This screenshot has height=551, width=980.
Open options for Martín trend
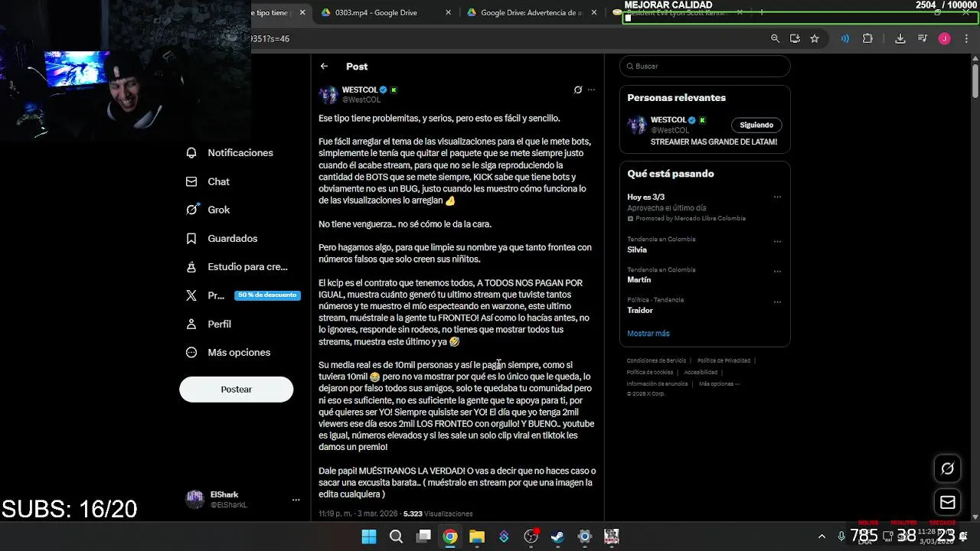click(x=777, y=272)
